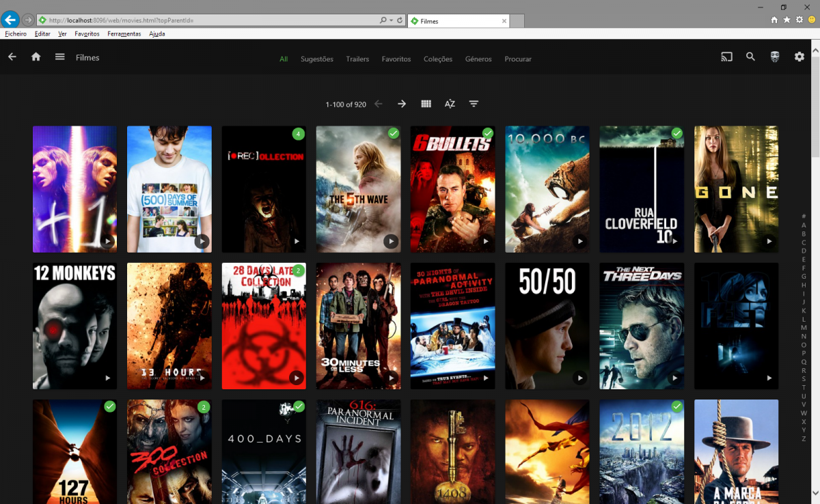Open the user profile mask icon
The height and width of the screenshot is (504, 820).
(775, 57)
